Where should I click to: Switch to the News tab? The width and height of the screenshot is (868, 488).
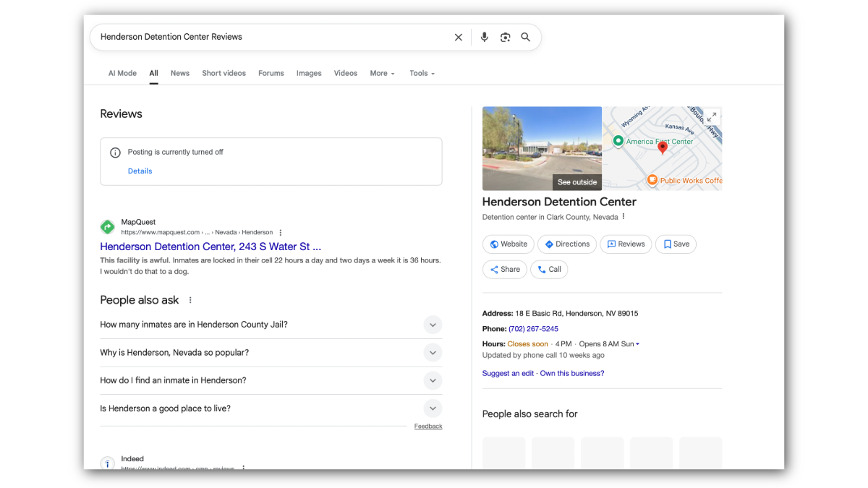[x=180, y=73]
